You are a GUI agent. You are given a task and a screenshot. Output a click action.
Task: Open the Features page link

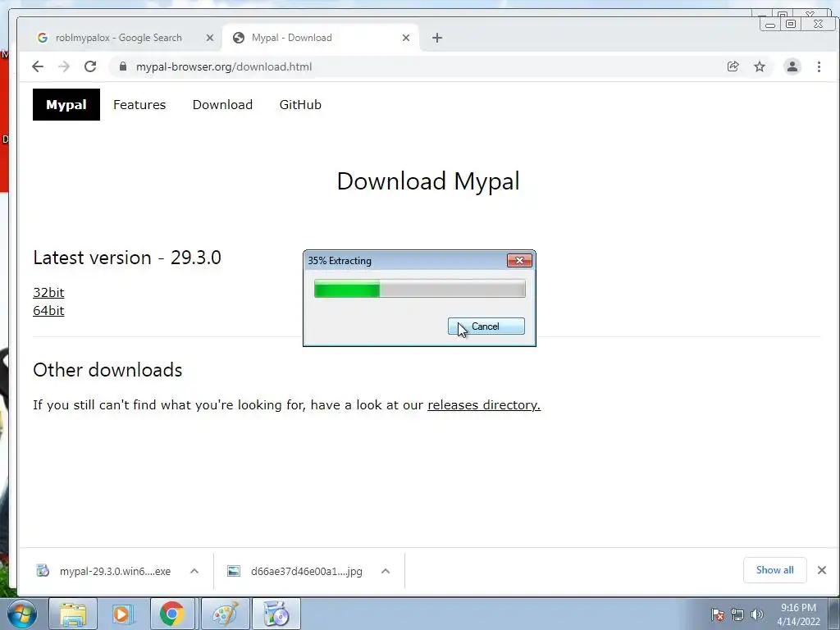pyautogui.click(x=139, y=104)
